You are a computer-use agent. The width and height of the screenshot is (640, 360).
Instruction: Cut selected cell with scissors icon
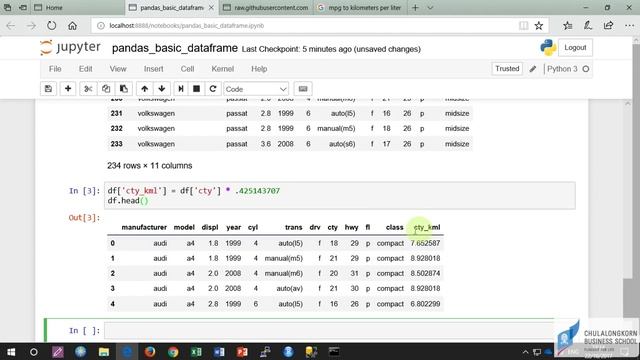88,89
